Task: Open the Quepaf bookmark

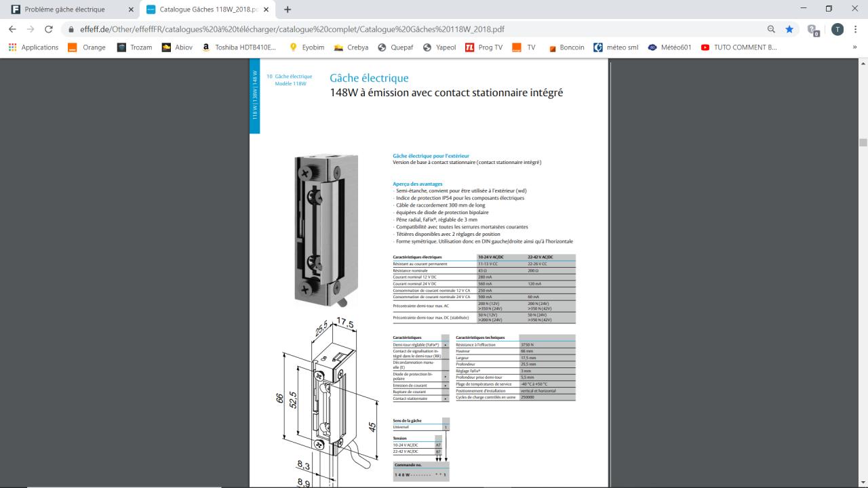Action: click(x=395, y=47)
